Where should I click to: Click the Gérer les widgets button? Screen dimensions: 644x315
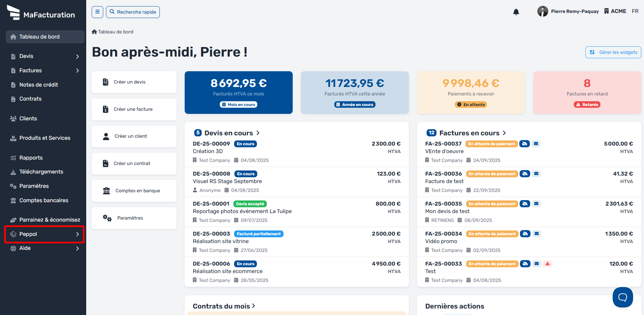click(613, 52)
